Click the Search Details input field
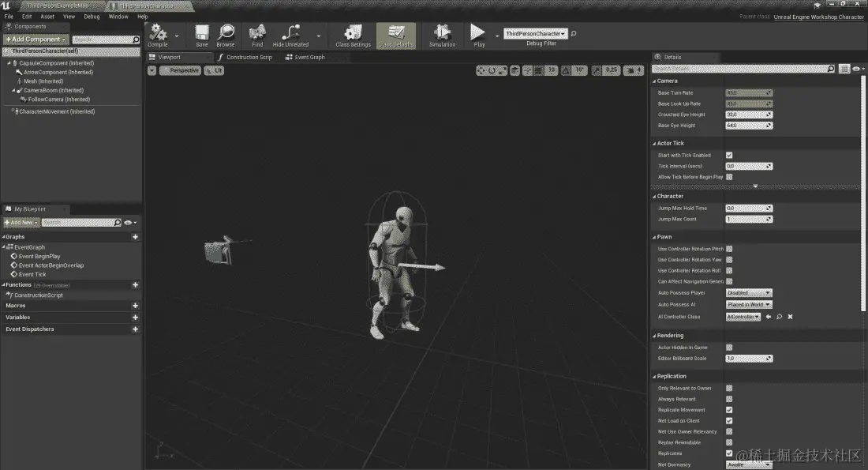The height and width of the screenshot is (470, 868). [x=743, y=69]
